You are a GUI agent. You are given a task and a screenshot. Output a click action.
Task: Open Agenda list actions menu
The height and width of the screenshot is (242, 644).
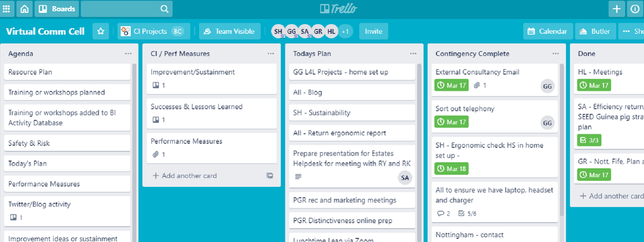[x=128, y=54]
